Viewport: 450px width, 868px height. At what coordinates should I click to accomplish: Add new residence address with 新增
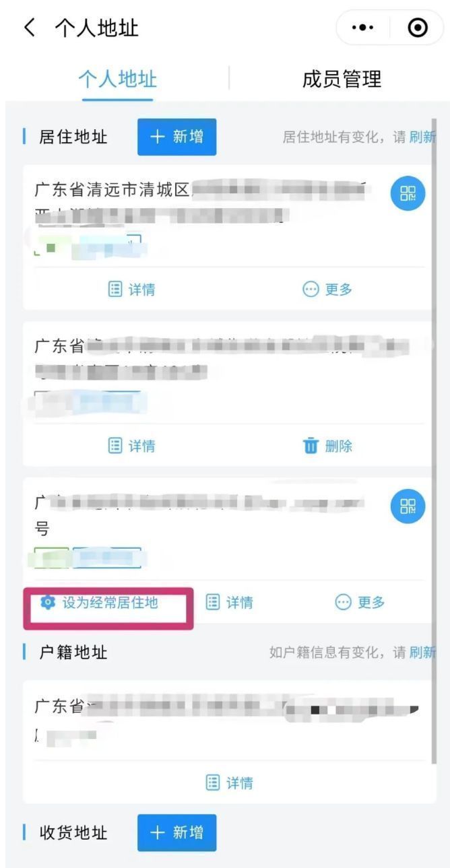coord(177,137)
